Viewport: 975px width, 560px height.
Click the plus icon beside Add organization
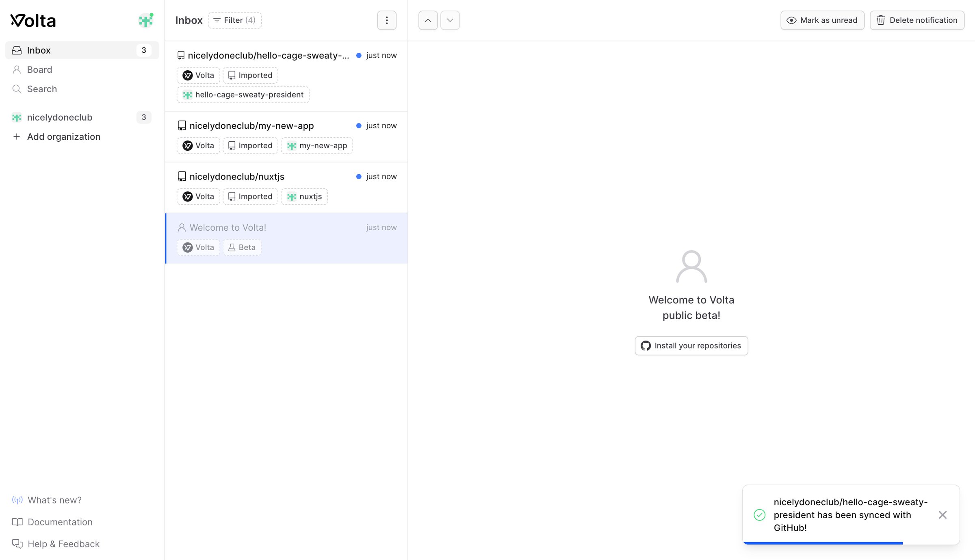point(17,137)
